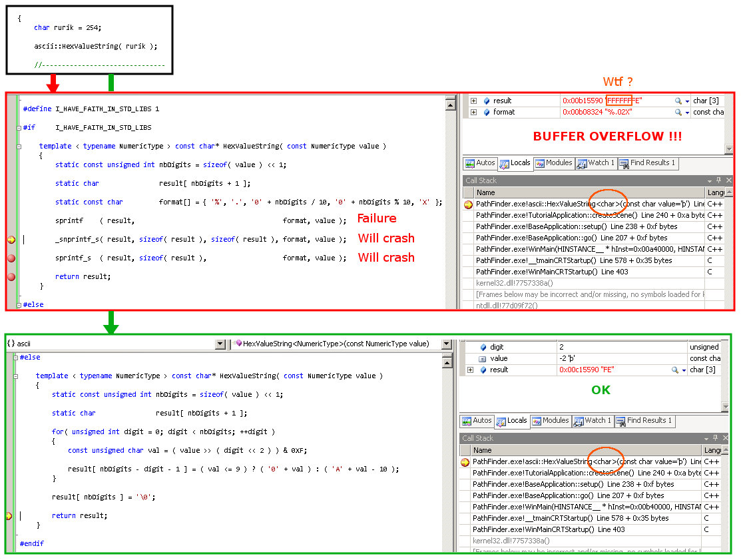
Task: Toggle the breakpoint on the sprintf_s line
Action: pos(11,258)
